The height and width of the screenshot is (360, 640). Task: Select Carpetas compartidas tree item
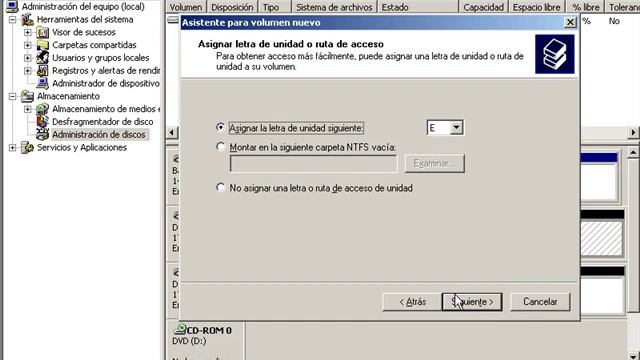pyautogui.click(x=94, y=45)
